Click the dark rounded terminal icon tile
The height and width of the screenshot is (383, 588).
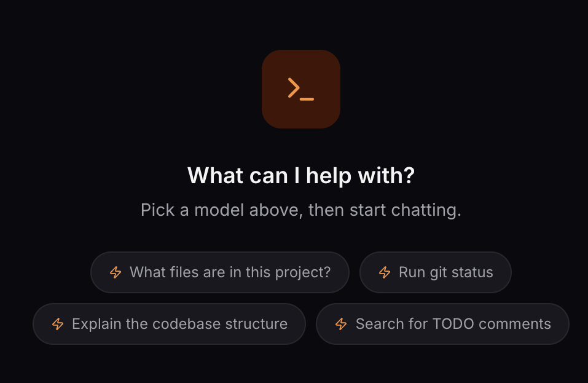point(300,89)
